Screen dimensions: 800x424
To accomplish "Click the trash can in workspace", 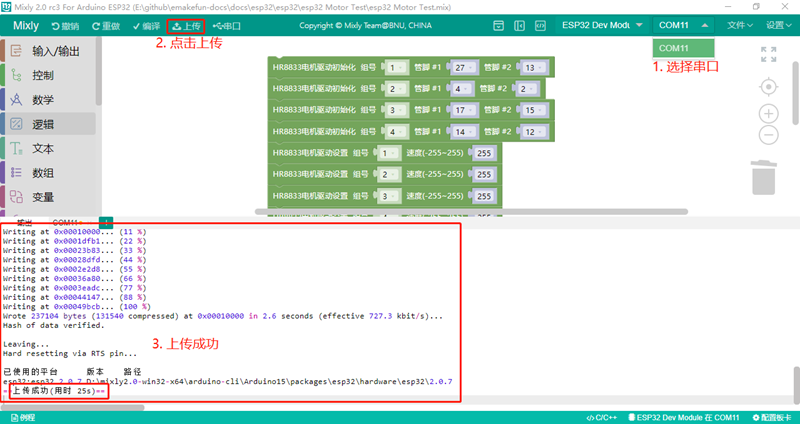I will [763, 177].
